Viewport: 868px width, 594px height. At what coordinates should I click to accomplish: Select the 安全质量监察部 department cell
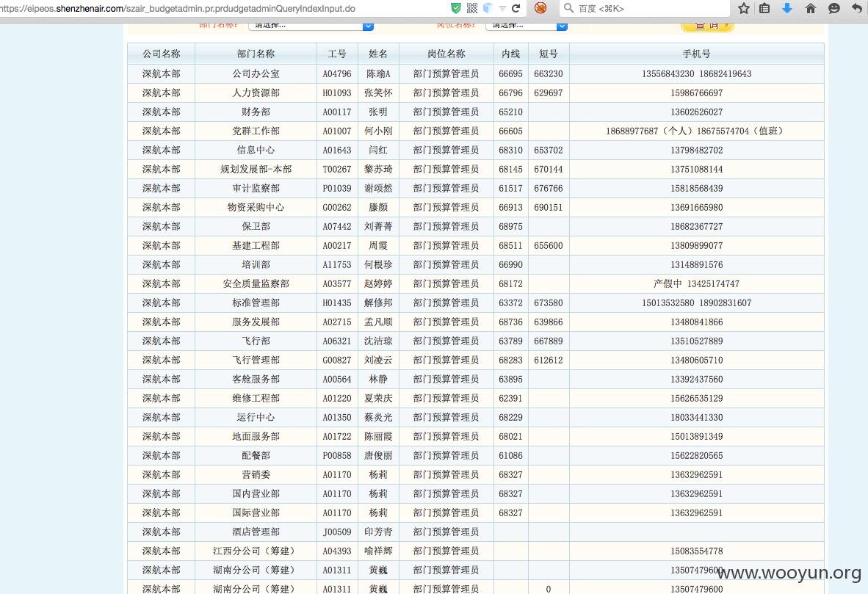pos(256,284)
